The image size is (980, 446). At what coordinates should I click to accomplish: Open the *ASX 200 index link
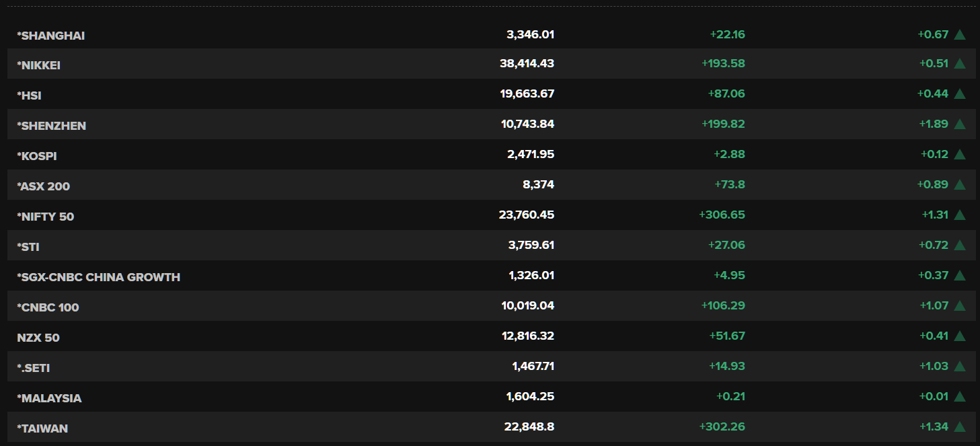[x=44, y=186]
